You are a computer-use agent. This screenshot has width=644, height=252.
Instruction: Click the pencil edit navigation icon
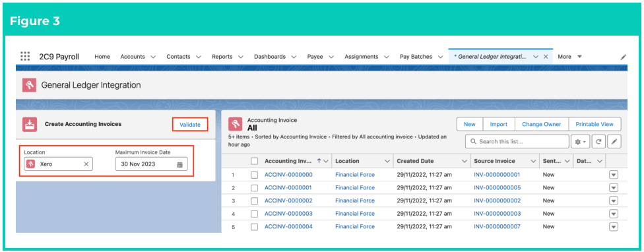point(623,57)
